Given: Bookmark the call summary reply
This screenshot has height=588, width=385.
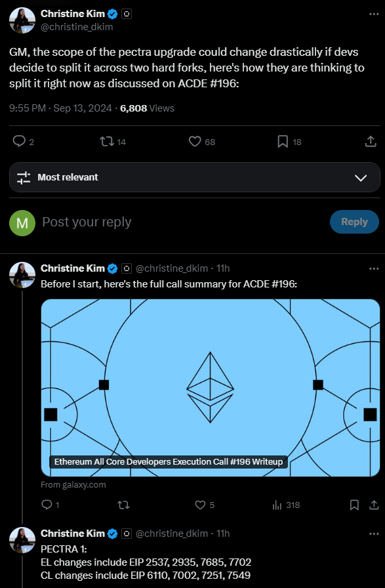Looking at the screenshot, I should click(x=354, y=505).
